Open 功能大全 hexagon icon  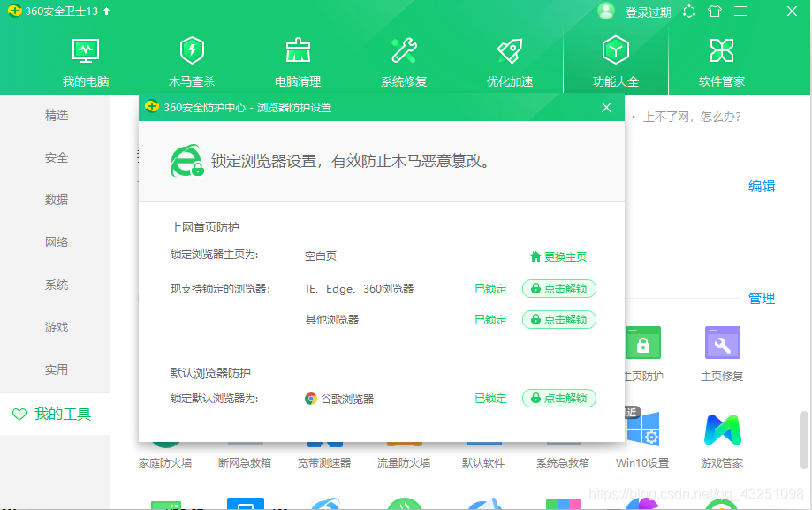tap(616, 50)
